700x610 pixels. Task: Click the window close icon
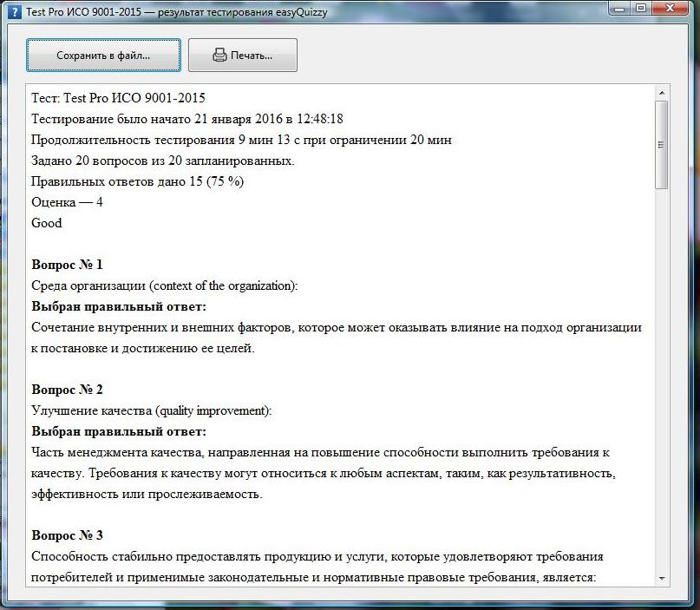coord(669,10)
